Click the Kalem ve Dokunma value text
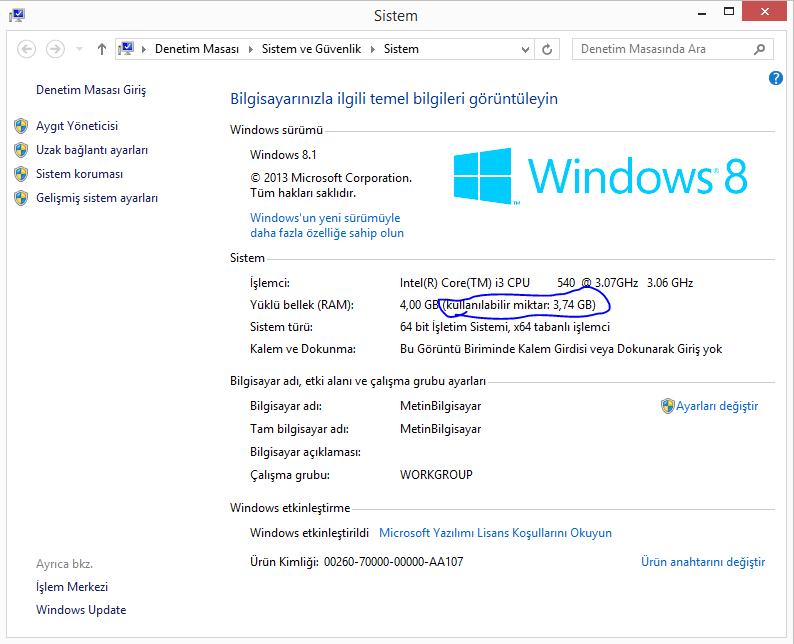The height and width of the screenshot is (644, 794). pyautogui.click(x=561, y=349)
